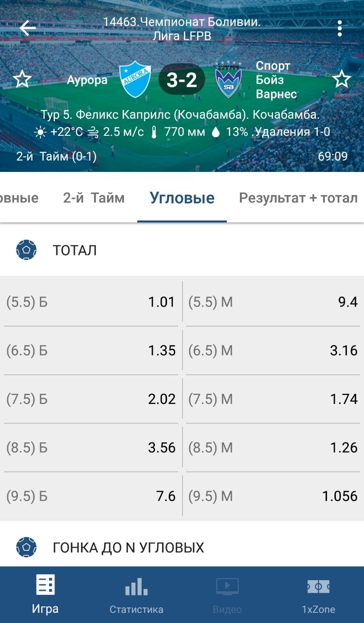Pick total under 6.5 at 3.16
364x623 pixels.
(273, 350)
